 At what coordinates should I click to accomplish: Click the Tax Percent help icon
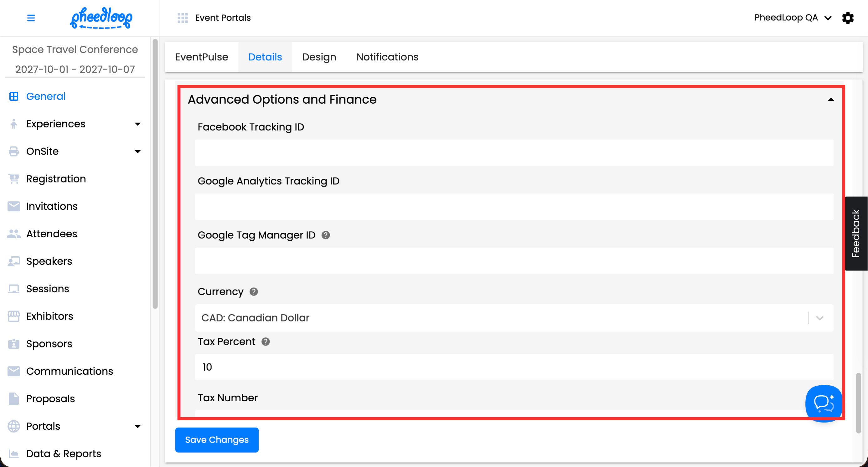(x=266, y=342)
